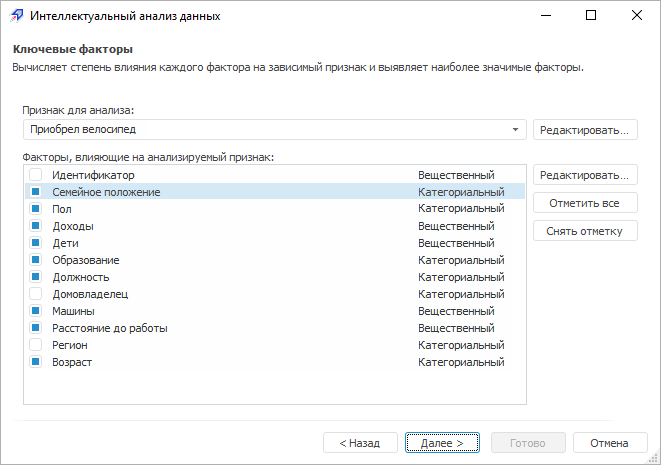Image resolution: width=661 pixels, height=465 pixels.
Task: Check the Регион factor checkbox
Action: tap(35, 345)
